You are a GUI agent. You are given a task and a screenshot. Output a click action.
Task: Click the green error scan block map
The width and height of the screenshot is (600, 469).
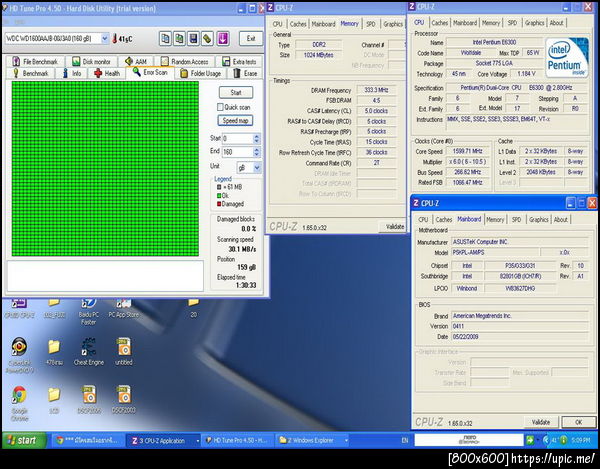[x=105, y=169]
